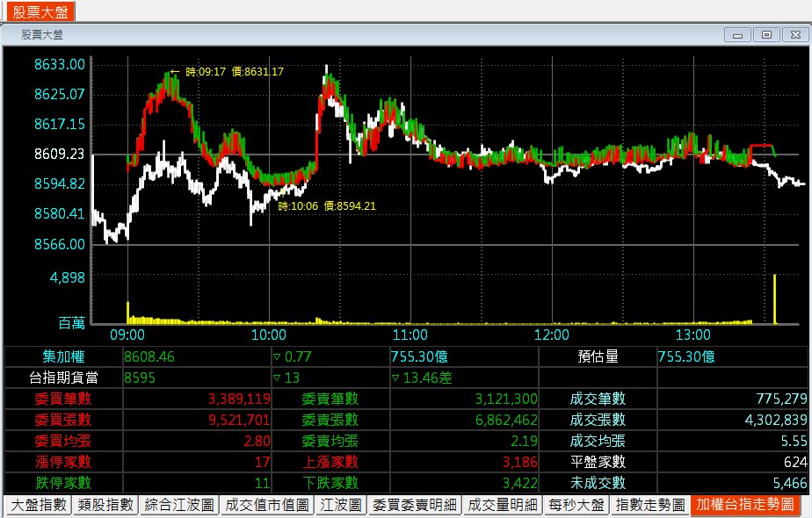812x518 pixels.
Task: Open the 指數走勢圖 tab
Action: tap(649, 505)
